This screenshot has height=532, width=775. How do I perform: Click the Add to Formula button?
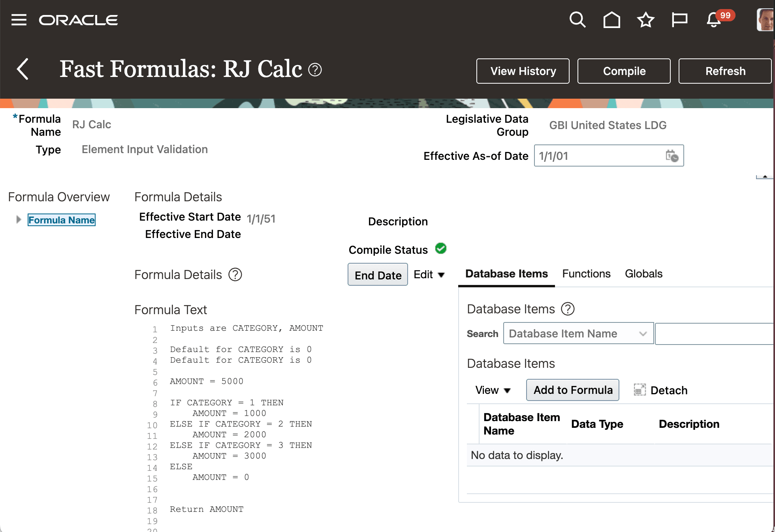coord(572,390)
